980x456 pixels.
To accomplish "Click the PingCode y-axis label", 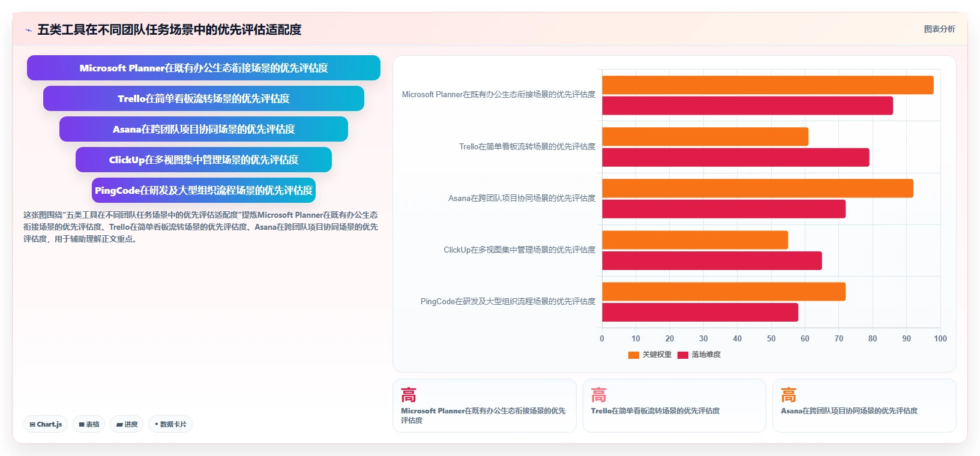I will tap(508, 301).
